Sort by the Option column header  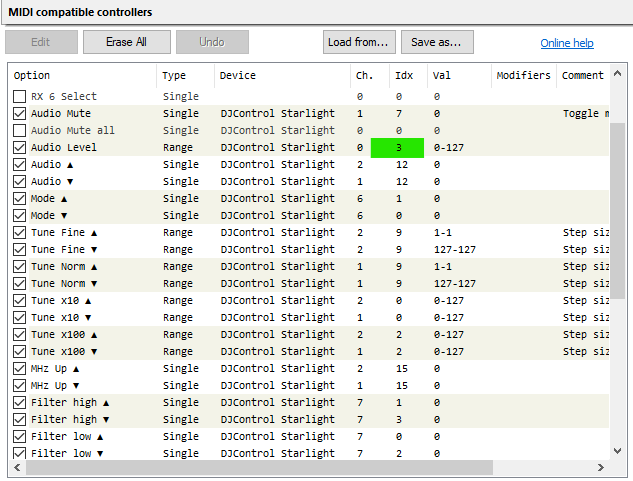[82, 76]
